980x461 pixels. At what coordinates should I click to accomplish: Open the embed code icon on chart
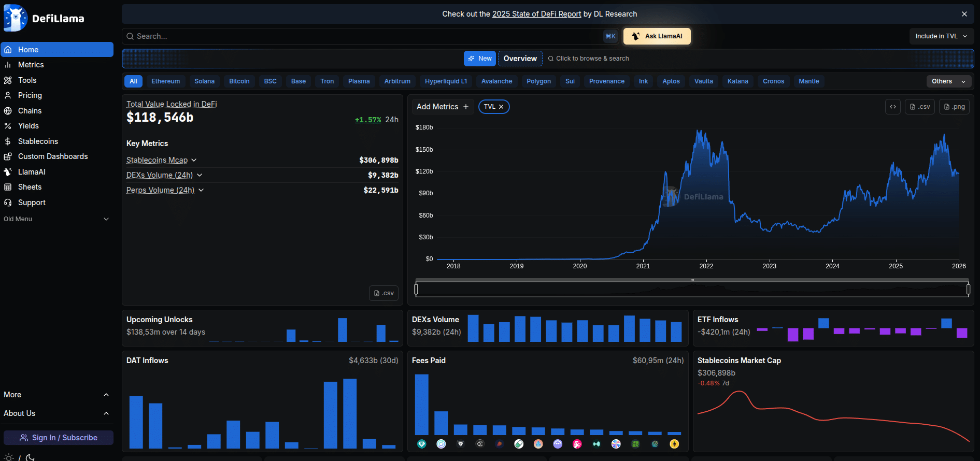click(x=892, y=107)
